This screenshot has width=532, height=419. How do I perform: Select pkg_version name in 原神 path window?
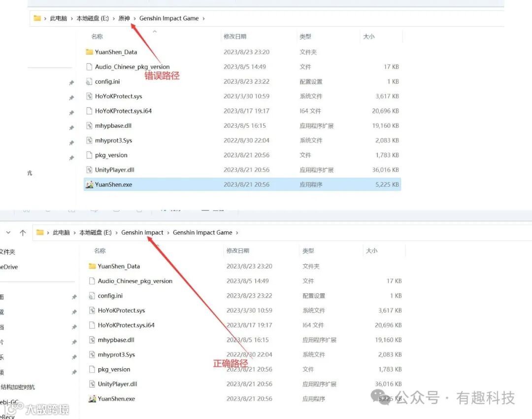[x=111, y=155]
